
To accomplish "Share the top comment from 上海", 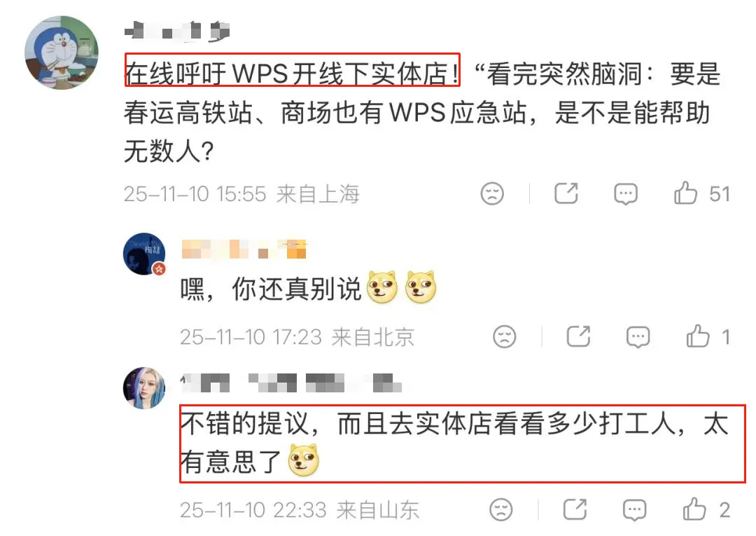I will [566, 193].
